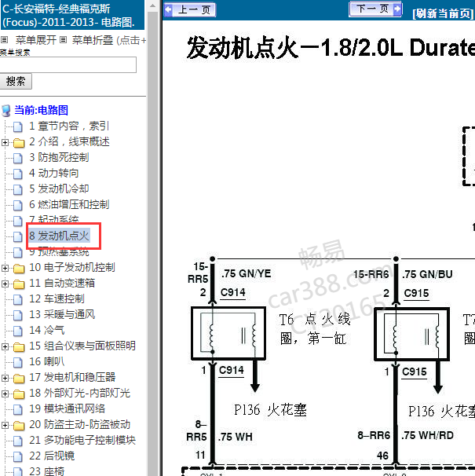The image size is (475, 476).
Task: Click folder icon of 18 外部灯光-内部灯光
Action: click(x=19, y=394)
